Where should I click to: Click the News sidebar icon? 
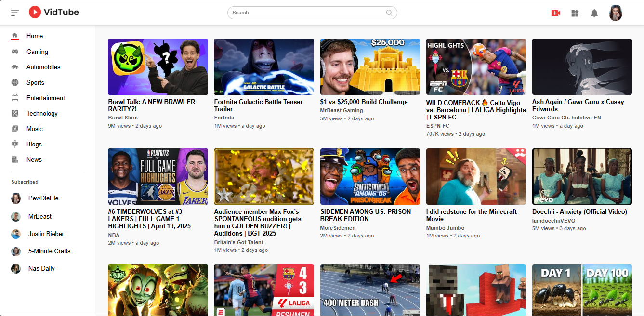tap(15, 159)
